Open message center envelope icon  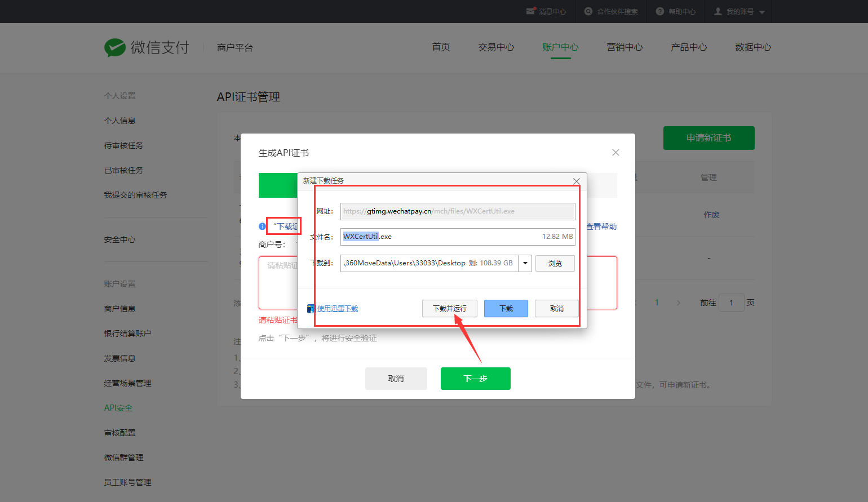(530, 11)
